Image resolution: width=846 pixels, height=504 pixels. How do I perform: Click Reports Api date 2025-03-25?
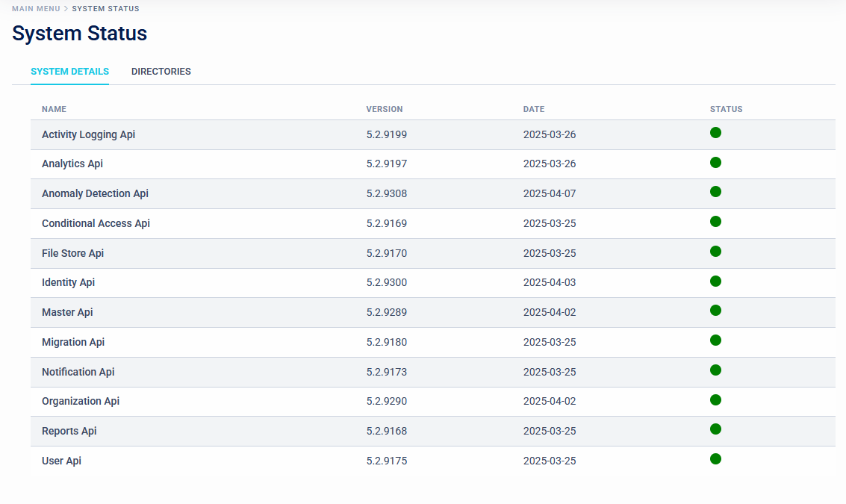click(549, 431)
